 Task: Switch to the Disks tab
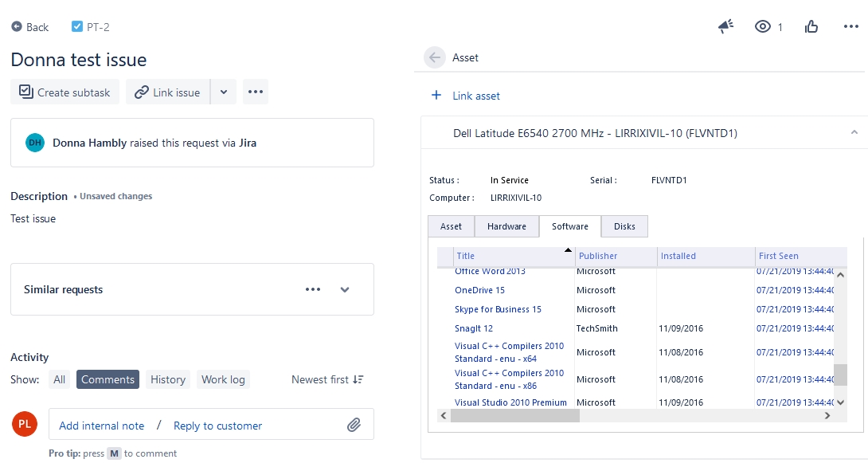pos(624,226)
